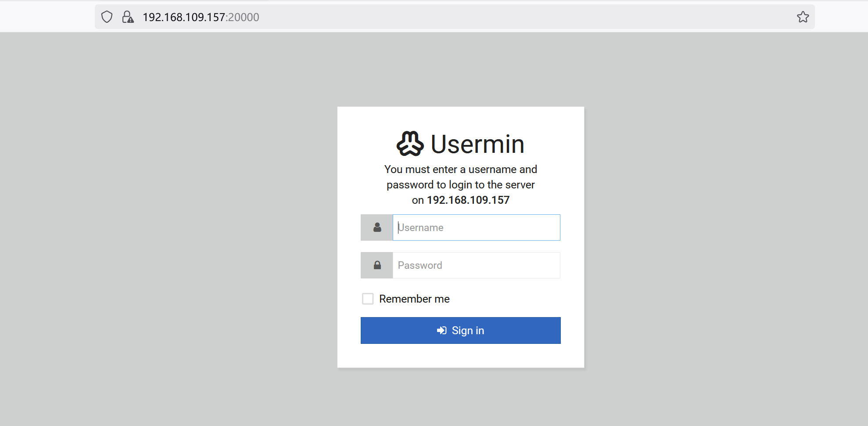Click the Usermin title text

pyautogui.click(x=477, y=144)
